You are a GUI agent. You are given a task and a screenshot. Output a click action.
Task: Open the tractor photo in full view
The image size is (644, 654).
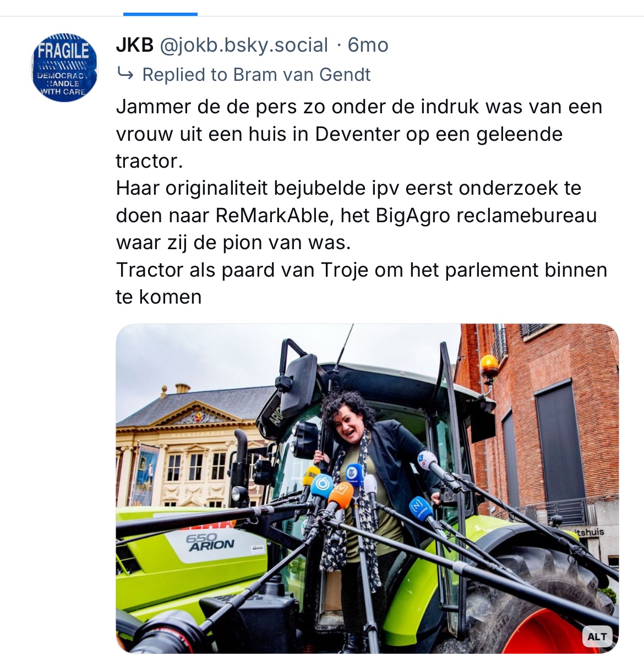[367, 488]
